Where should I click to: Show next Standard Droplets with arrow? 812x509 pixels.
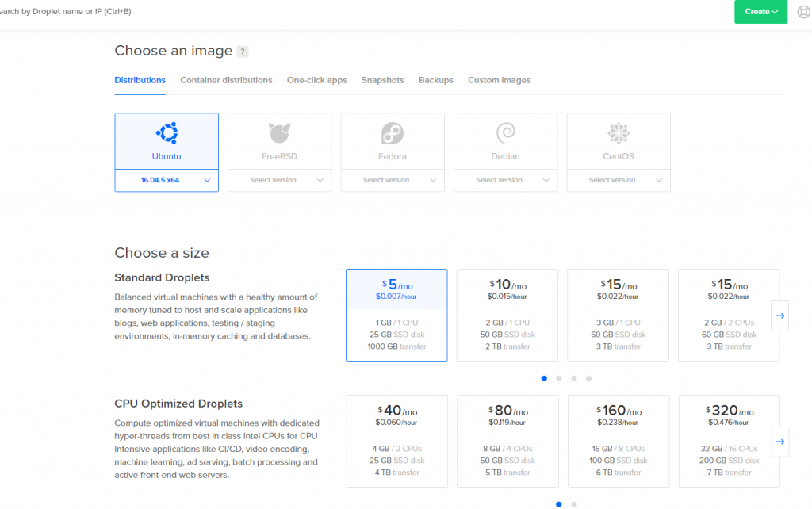780,316
